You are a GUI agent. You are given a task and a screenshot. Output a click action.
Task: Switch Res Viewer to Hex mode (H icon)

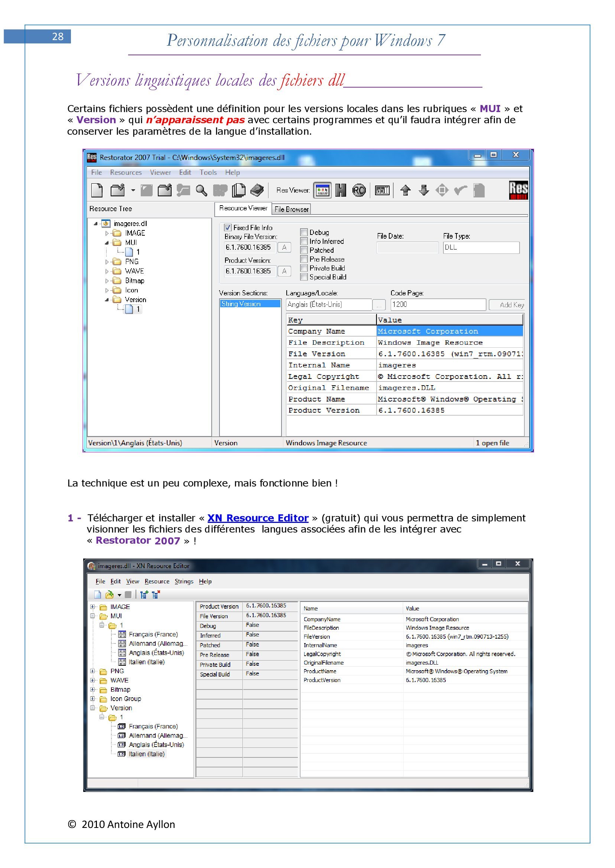(x=341, y=190)
